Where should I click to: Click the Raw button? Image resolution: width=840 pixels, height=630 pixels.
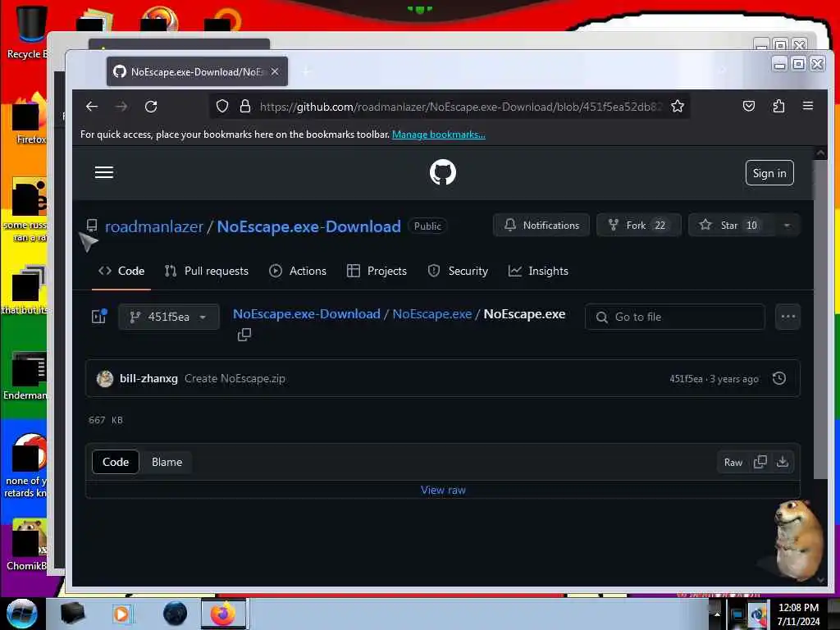click(733, 463)
